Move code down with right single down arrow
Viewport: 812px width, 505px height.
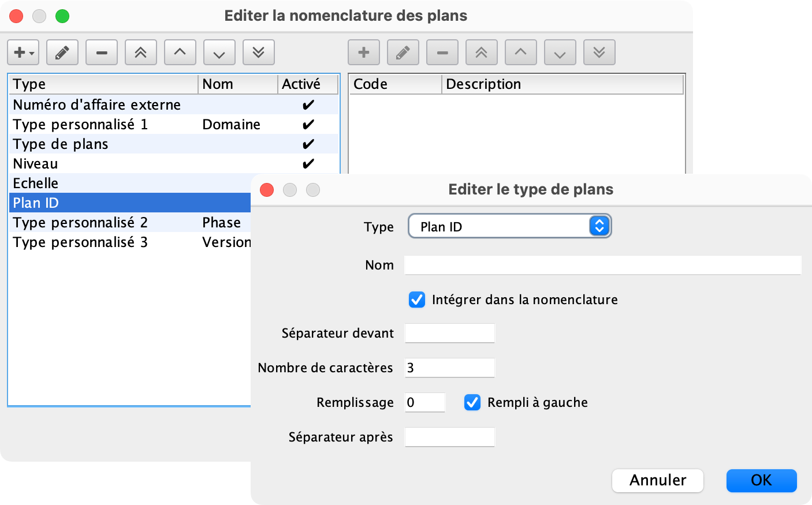click(x=560, y=53)
